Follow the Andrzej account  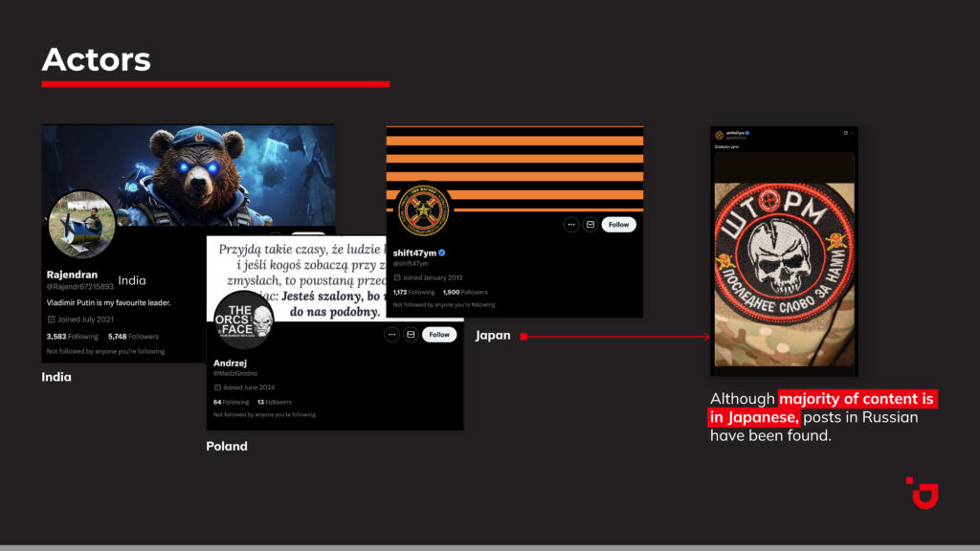(x=439, y=335)
